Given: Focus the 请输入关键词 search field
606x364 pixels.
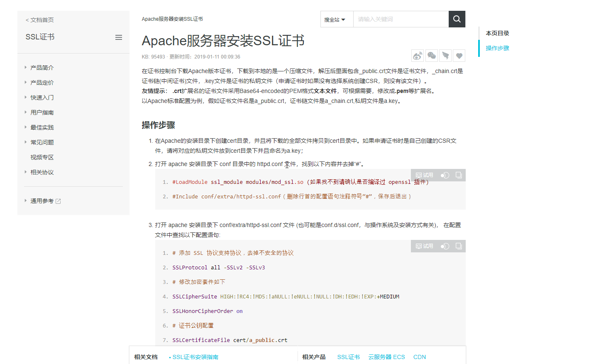Looking at the screenshot, I should tap(401, 19).
